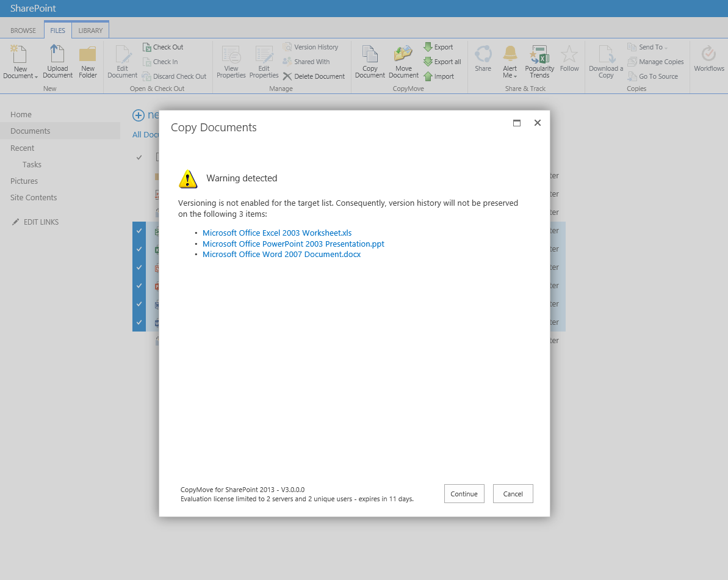Click the Move Document ribbon icon
Viewport: 728px width, 580px height.
[403, 61]
